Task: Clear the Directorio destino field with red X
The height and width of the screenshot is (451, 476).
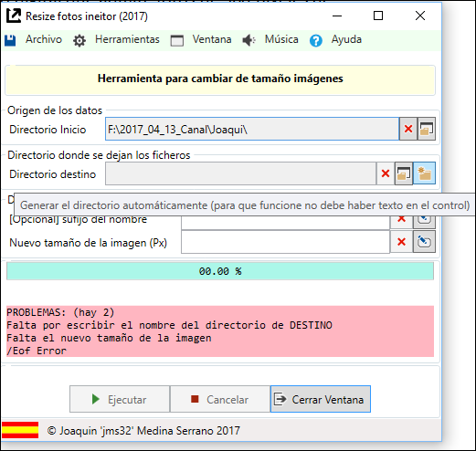Action: [x=386, y=173]
